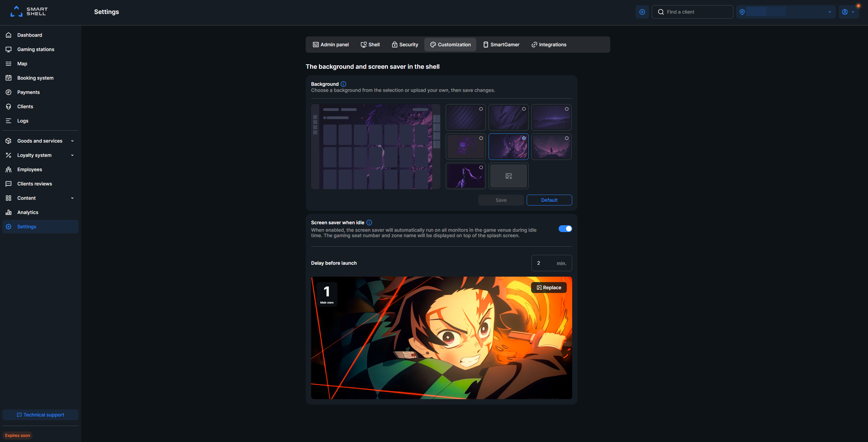
Task: Select the purple cube background radio
Action: 481,138
